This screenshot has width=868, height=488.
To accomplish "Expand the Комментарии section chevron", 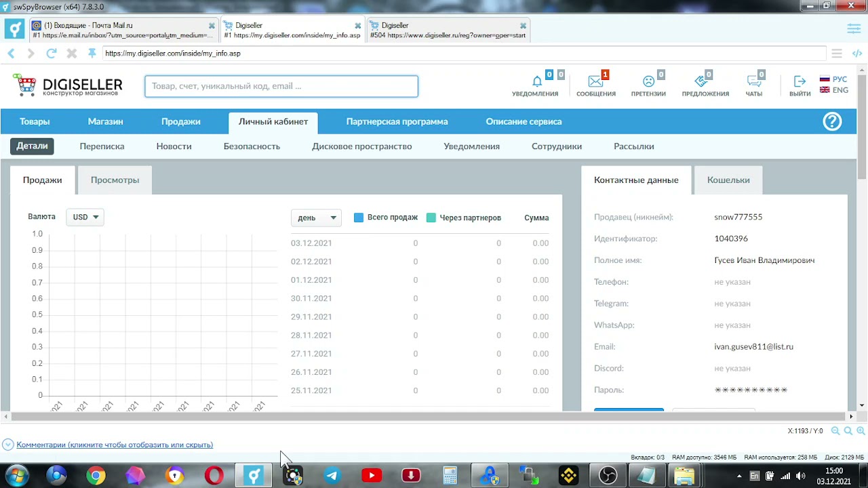I will [x=8, y=445].
